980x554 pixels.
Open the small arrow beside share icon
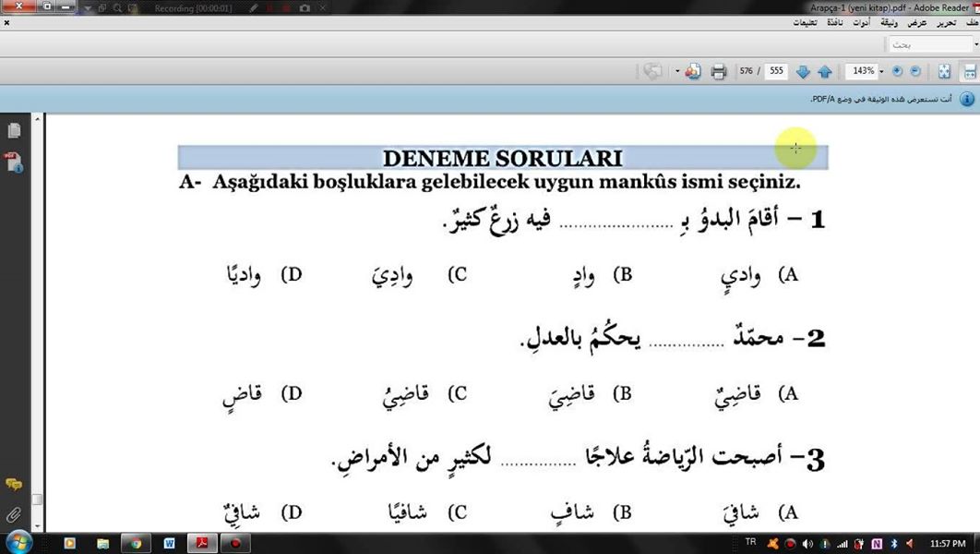click(x=677, y=72)
